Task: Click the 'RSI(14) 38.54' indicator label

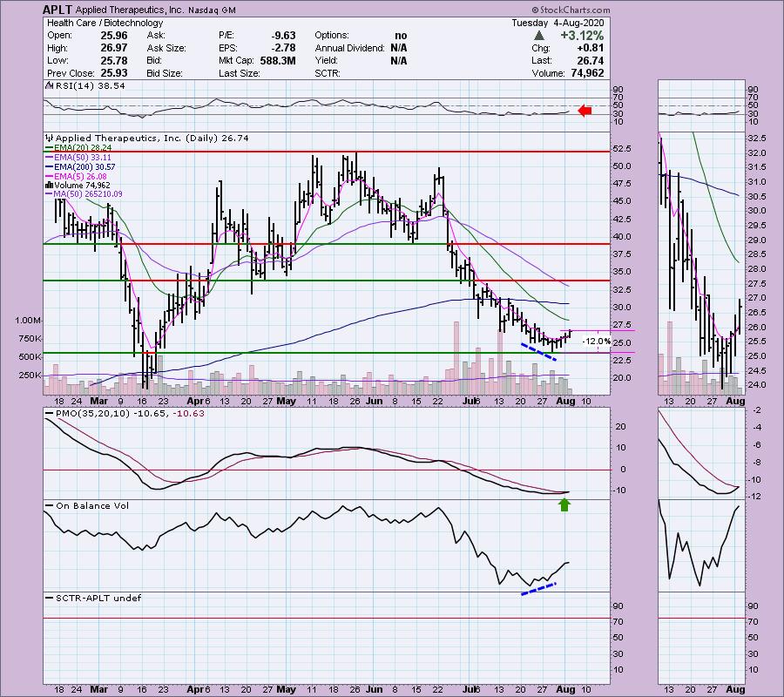Action: [x=91, y=85]
